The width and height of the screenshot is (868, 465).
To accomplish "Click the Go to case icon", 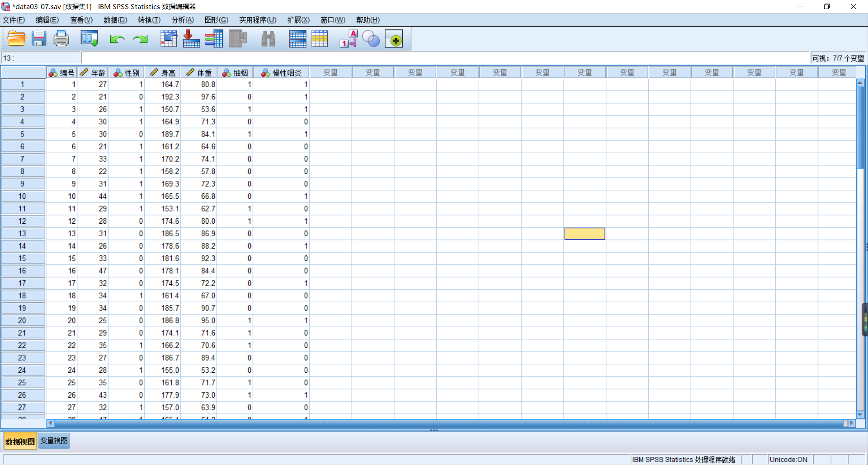I will coord(169,39).
